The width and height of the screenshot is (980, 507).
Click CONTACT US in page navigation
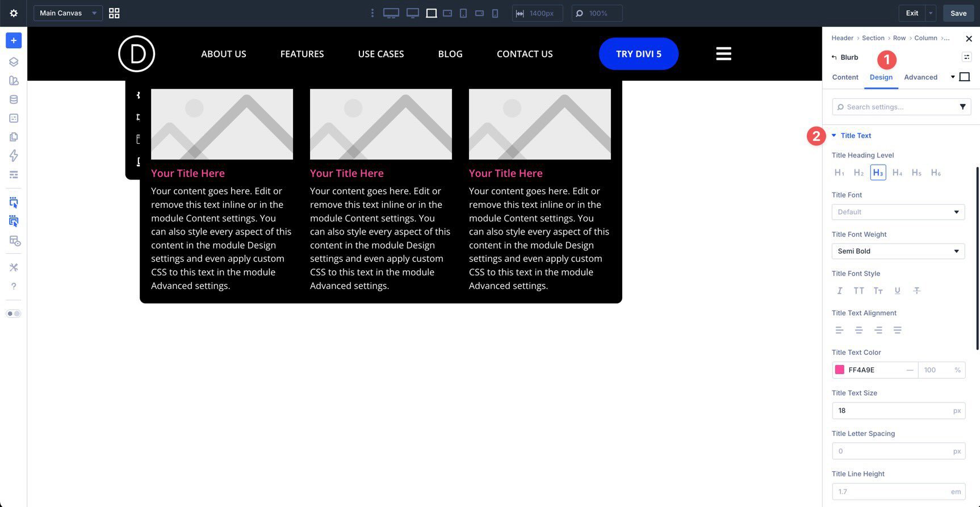[x=525, y=54]
